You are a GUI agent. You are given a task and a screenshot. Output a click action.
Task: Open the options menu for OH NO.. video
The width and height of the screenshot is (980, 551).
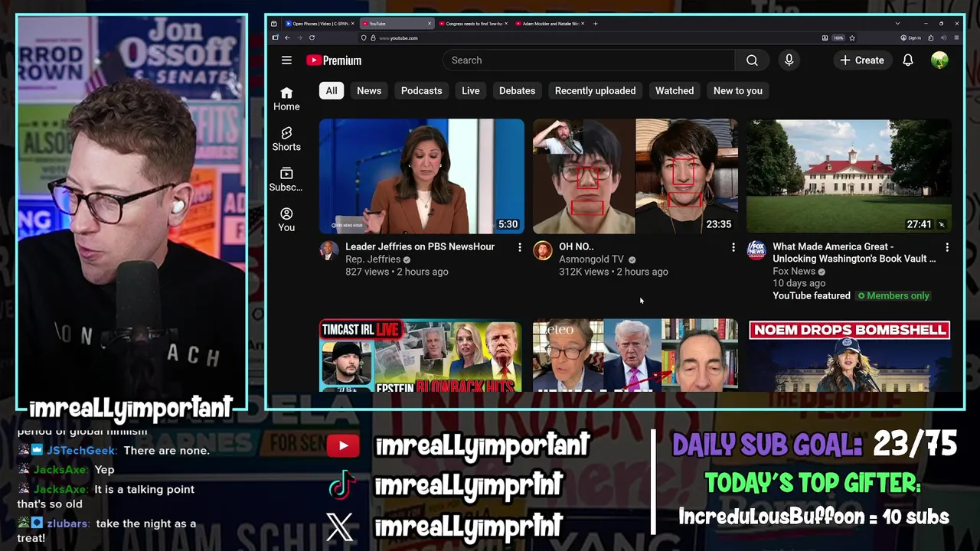[x=733, y=247]
